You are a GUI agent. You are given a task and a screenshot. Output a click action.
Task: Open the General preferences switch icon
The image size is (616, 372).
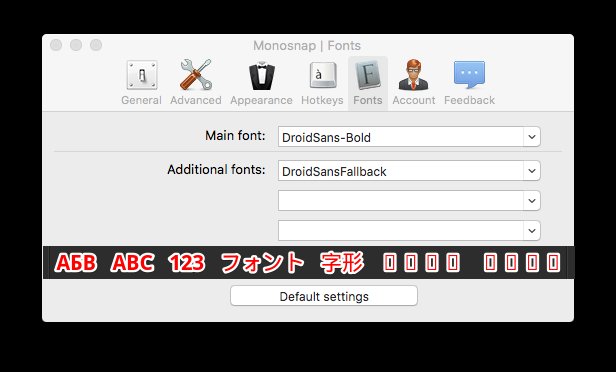(x=142, y=75)
